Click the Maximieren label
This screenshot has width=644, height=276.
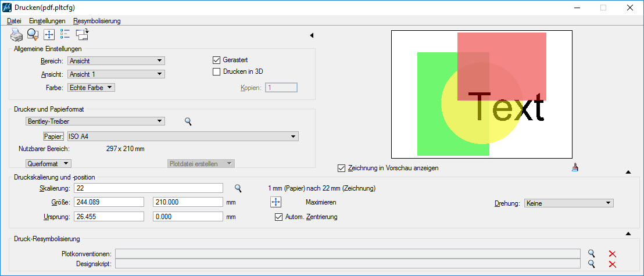pos(321,202)
